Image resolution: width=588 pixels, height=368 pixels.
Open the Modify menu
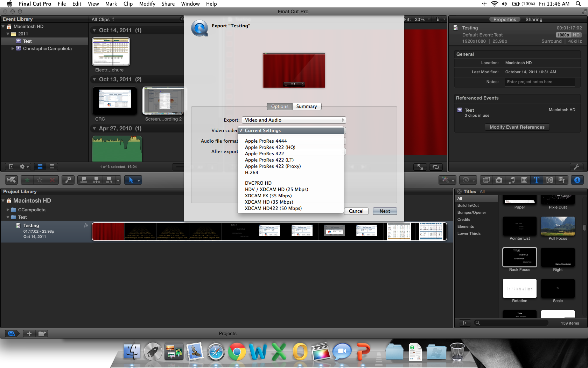pyautogui.click(x=147, y=4)
